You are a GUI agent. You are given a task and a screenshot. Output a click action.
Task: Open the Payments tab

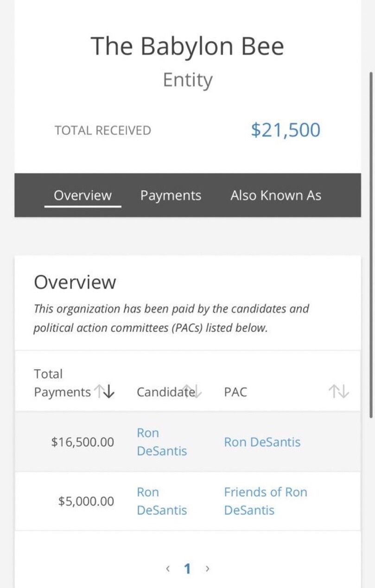(171, 196)
